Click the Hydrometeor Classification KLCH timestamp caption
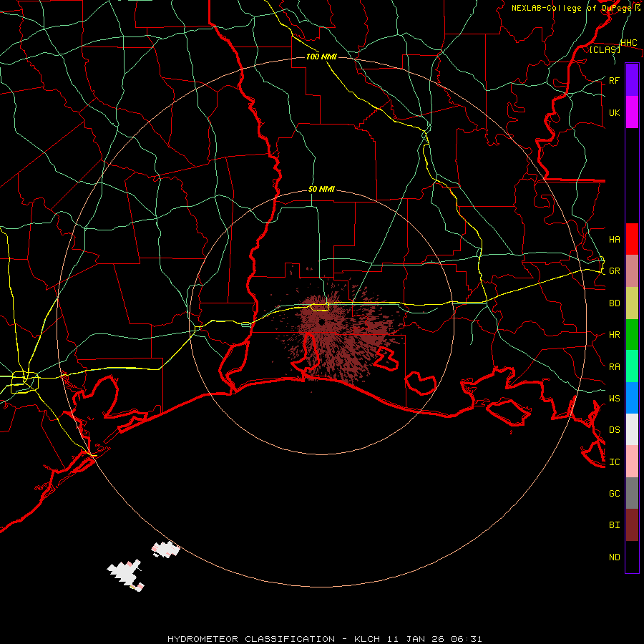 (324, 639)
